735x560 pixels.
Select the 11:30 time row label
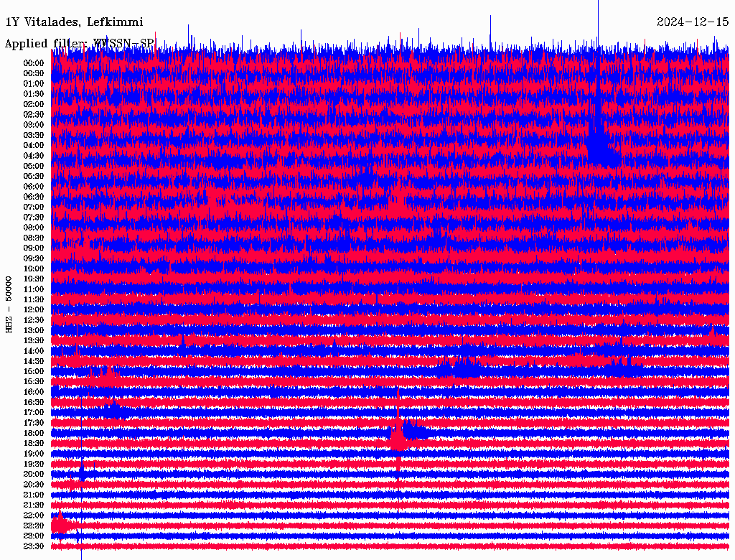[x=34, y=299]
